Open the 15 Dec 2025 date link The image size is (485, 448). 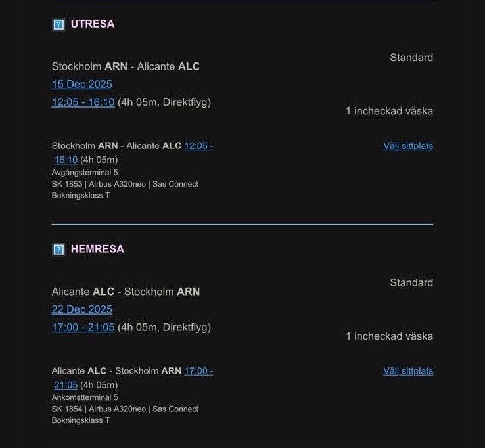[82, 84]
